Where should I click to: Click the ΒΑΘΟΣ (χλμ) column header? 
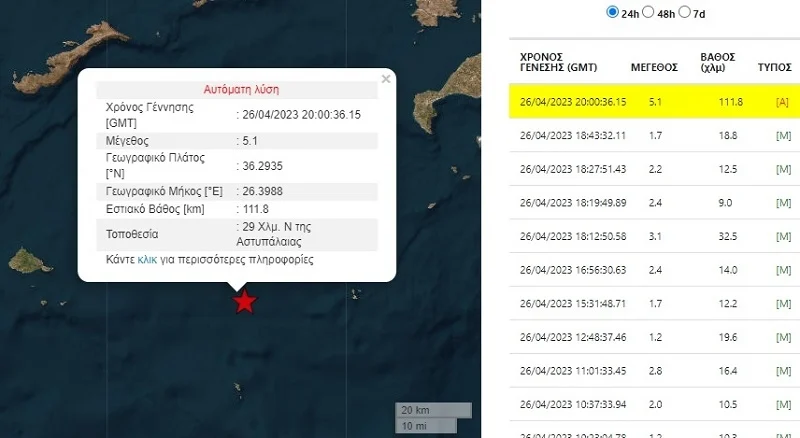[x=718, y=62]
